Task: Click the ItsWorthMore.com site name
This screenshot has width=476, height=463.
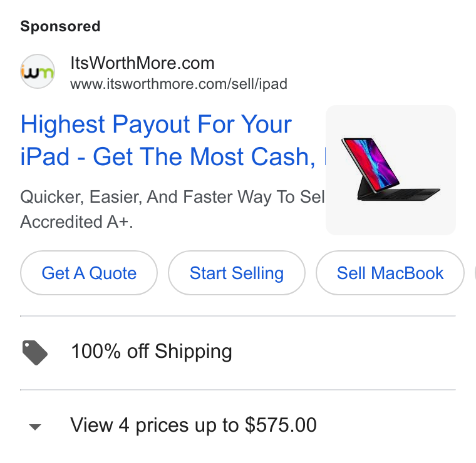Action: [142, 63]
